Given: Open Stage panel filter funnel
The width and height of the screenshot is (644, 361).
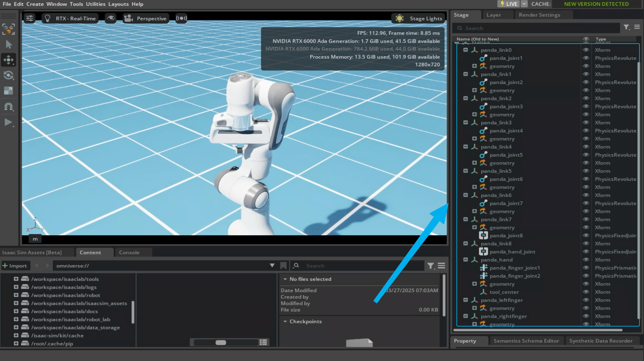Looking at the screenshot, I should (x=627, y=28).
